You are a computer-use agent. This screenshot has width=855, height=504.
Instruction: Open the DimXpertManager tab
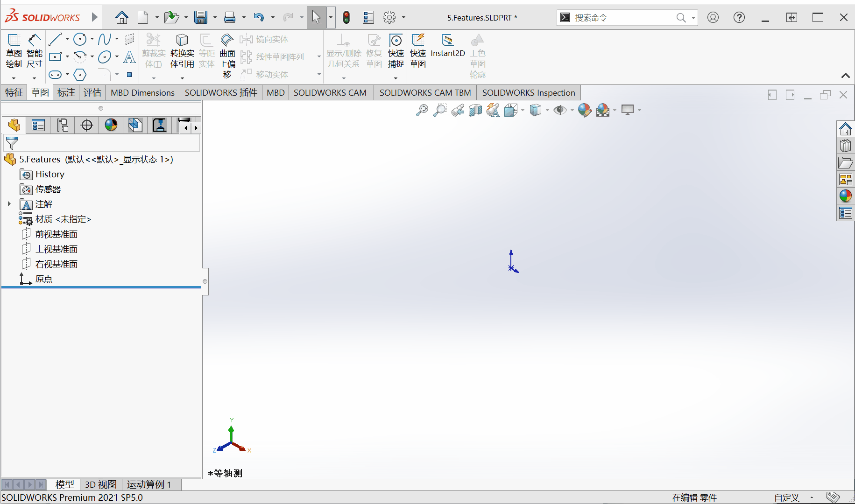pyautogui.click(x=87, y=125)
